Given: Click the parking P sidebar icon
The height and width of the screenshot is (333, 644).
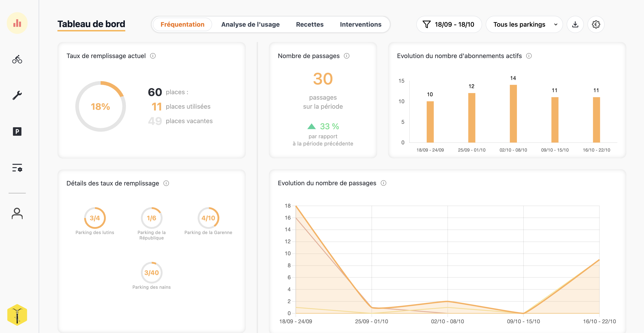Looking at the screenshot, I should (17, 131).
